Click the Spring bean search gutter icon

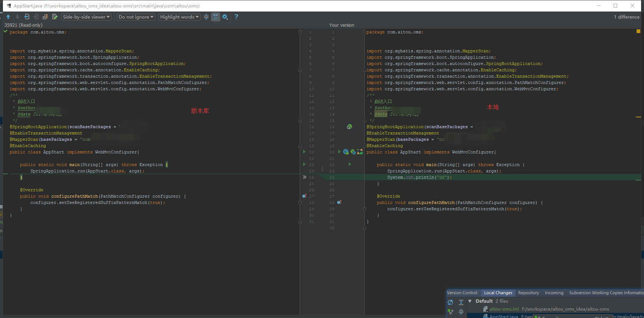pos(349,127)
